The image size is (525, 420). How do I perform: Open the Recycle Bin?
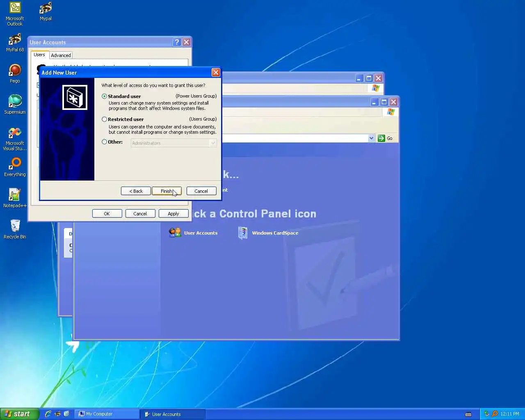coord(15,229)
